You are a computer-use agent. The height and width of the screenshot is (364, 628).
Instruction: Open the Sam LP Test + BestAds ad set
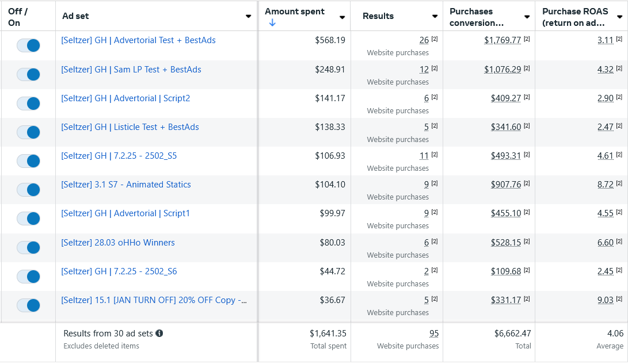[x=131, y=70]
